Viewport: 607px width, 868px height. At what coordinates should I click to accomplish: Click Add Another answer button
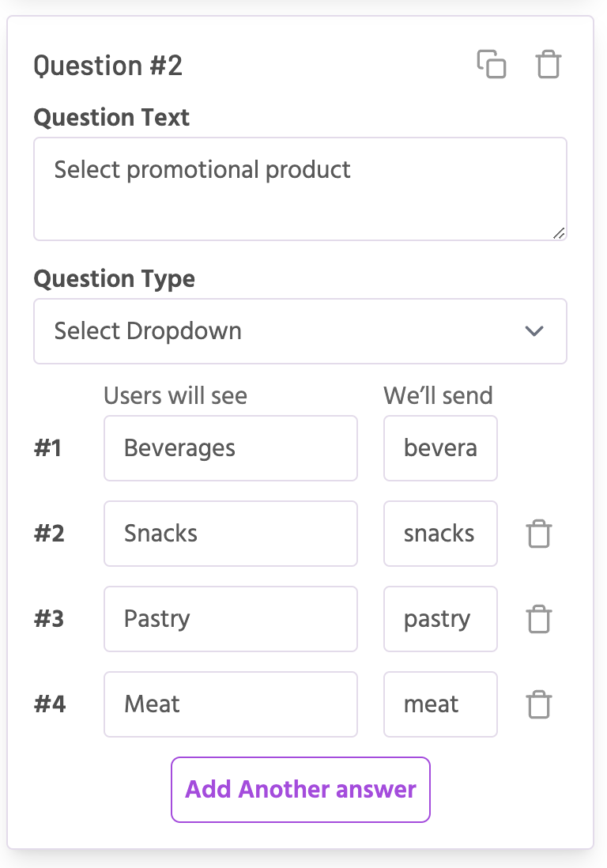300,790
